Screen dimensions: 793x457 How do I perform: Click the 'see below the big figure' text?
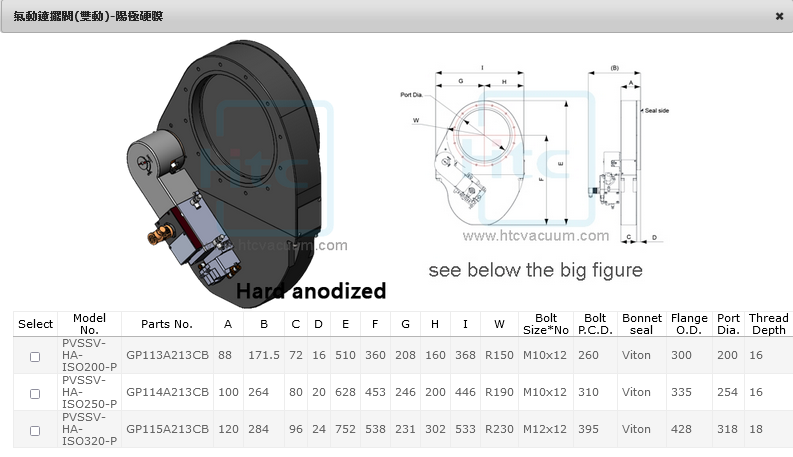pyautogui.click(x=535, y=270)
